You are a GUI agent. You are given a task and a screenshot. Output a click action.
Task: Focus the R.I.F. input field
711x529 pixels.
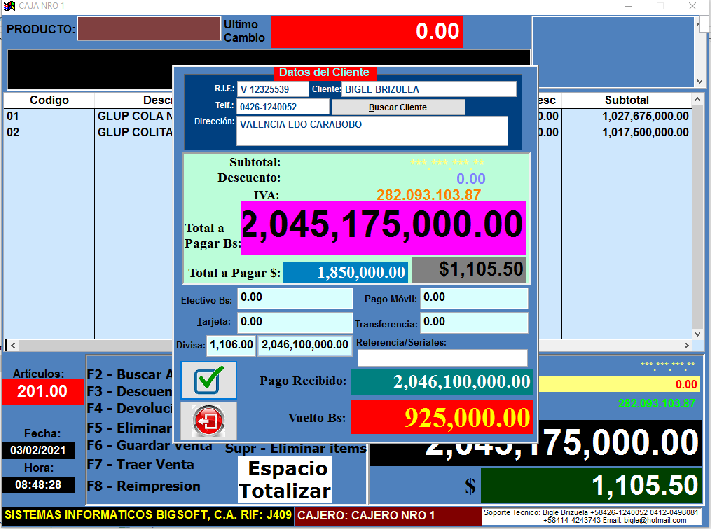coord(272,89)
